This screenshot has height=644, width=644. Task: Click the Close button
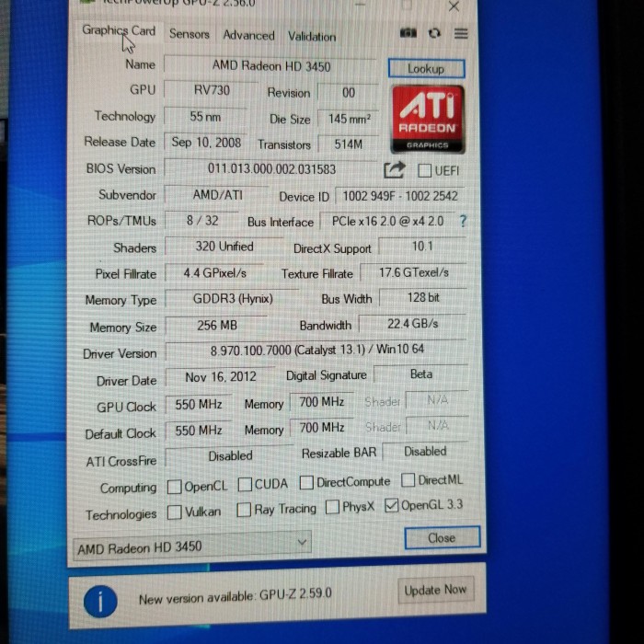tap(442, 537)
